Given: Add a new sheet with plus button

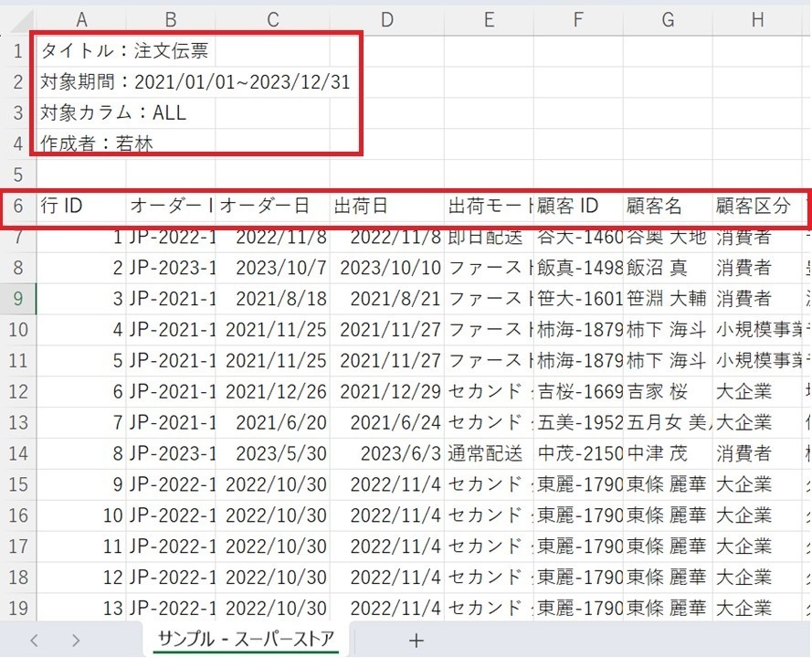Looking at the screenshot, I should click(x=416, y=640).
